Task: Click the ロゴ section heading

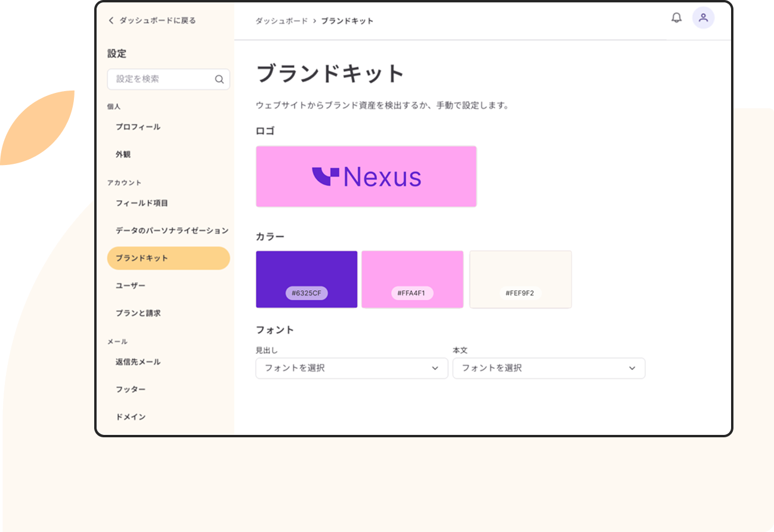Action: point(265,131)
